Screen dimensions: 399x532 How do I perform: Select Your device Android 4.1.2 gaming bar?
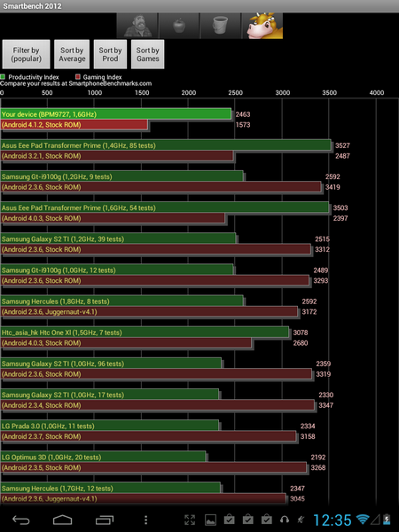point(74,124)
